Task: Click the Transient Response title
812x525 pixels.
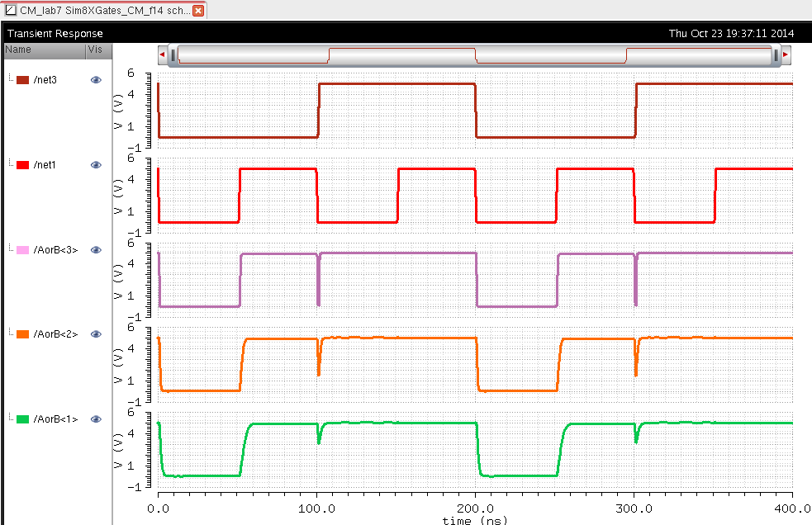Action: [55, 33]
